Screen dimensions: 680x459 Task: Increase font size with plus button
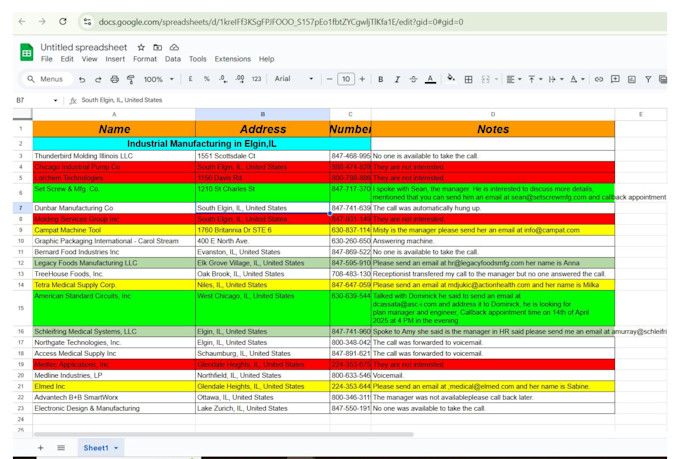click(362, 79)
